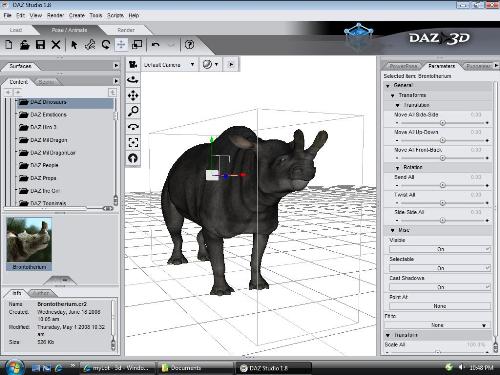The height and width of the screenshot is (375, 500).
Task: Frame selected object in viewport
Action: [x=133, y=142]
